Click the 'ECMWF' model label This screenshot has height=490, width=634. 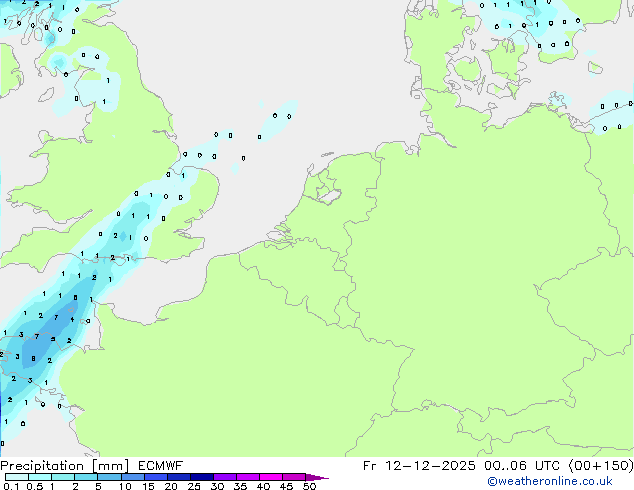[161, 466]
